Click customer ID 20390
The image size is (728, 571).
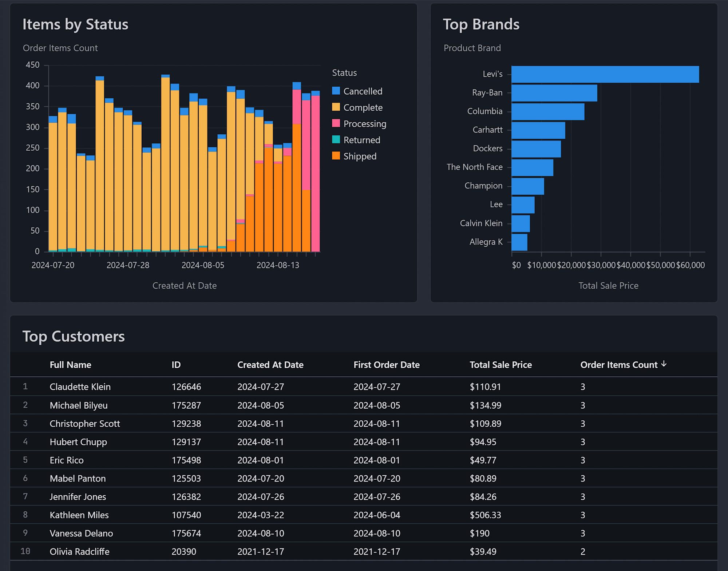point(184,551)
